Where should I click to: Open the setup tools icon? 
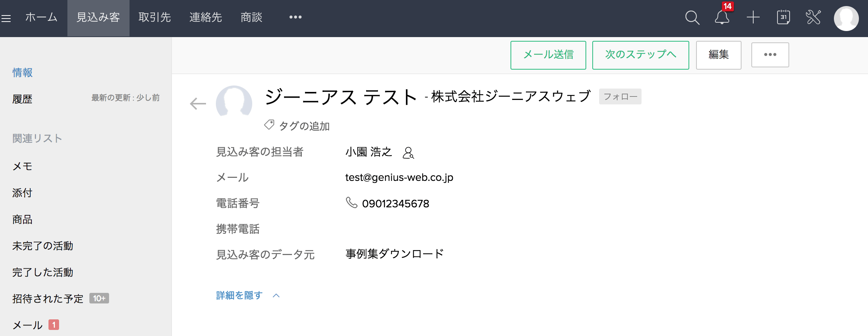[x=813, y=17]
